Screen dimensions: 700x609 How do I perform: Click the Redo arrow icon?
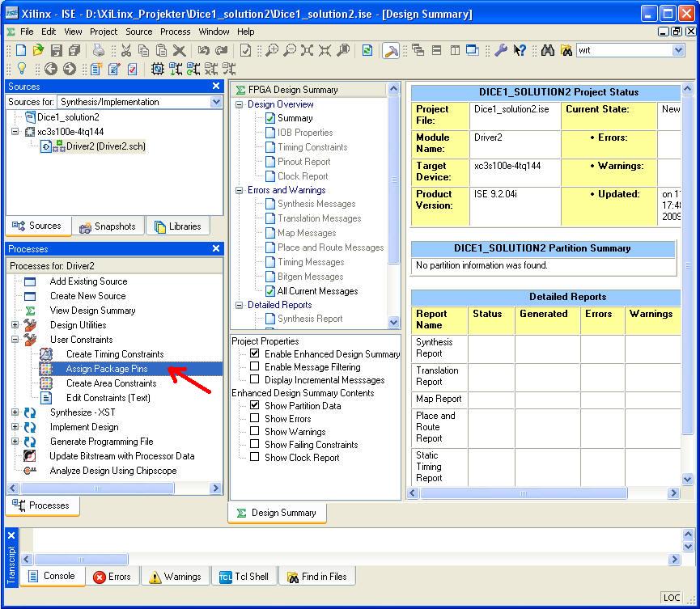pyautogui.click(x=222, y=50)
